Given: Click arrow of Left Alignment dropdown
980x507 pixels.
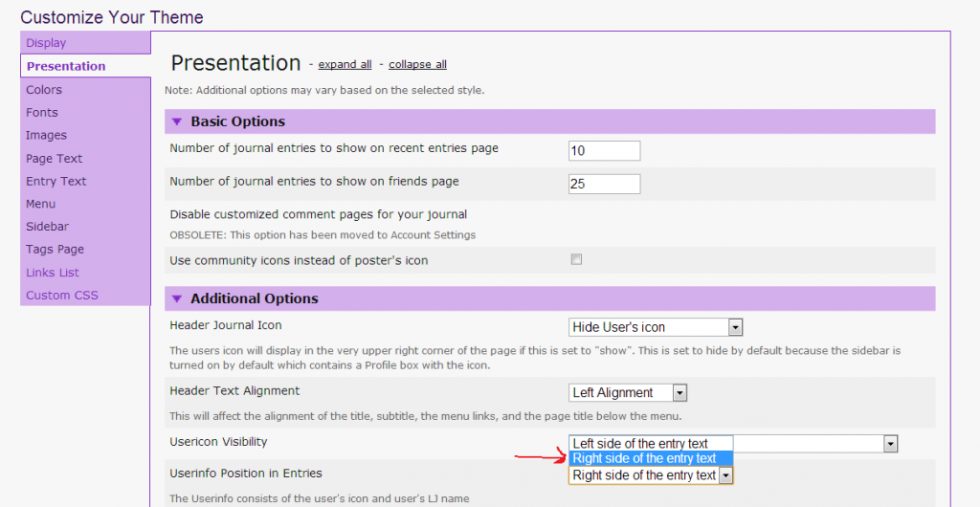Looking at the screenshot, I should (x=680, y=393).
